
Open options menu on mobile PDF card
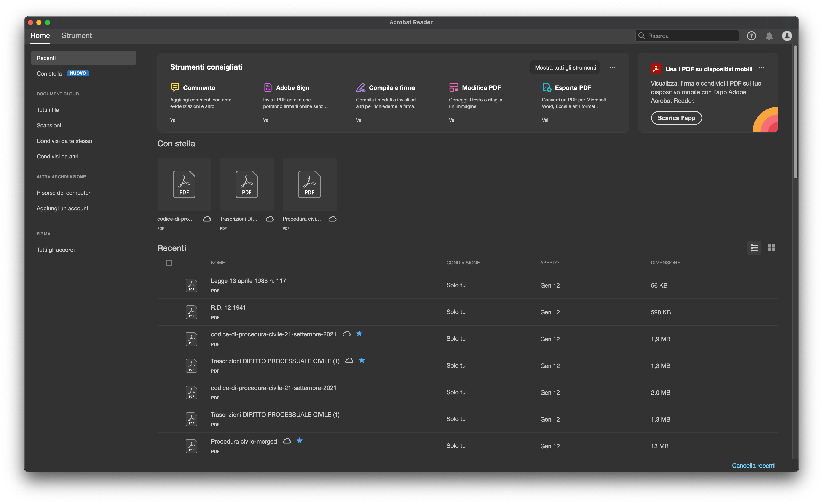click(762, 67)
